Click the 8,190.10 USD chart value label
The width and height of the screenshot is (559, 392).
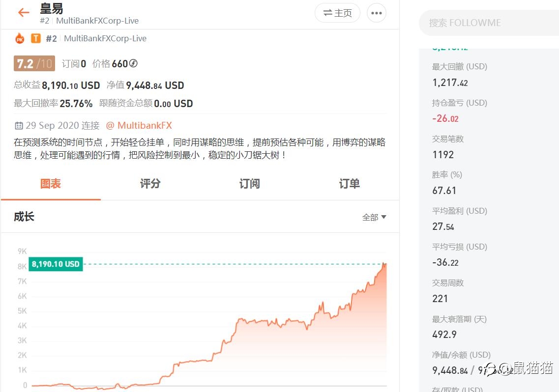click(x=56, y=264)
